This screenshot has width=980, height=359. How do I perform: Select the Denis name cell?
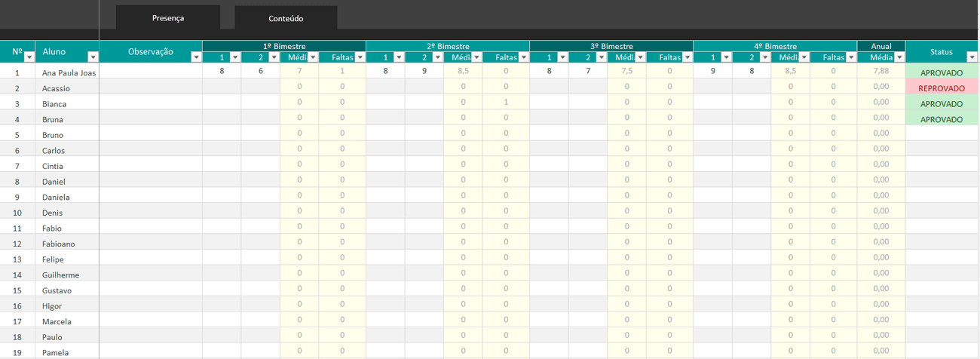pyautogui.click(x=67, y=212)
